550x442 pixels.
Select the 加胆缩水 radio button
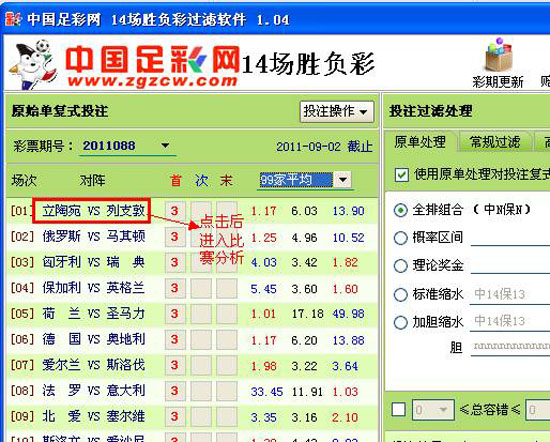pyautogui.click(x=401, y=322)
